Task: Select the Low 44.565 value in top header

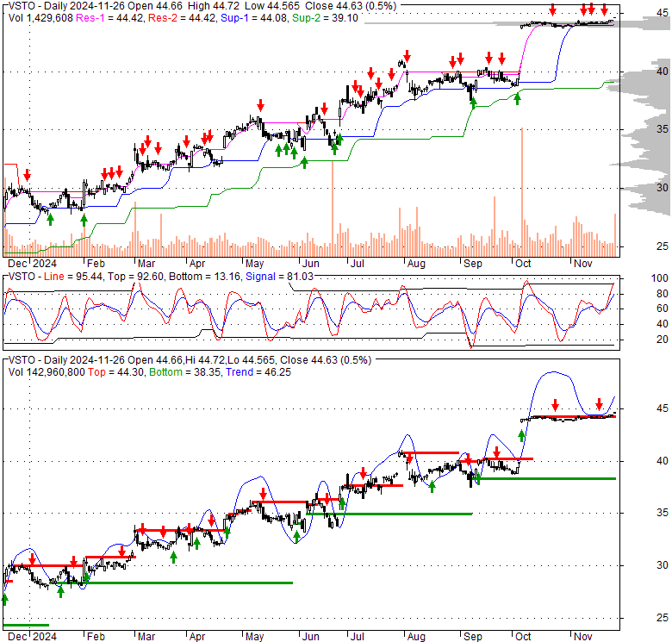Action: click(x=277, y=6)
